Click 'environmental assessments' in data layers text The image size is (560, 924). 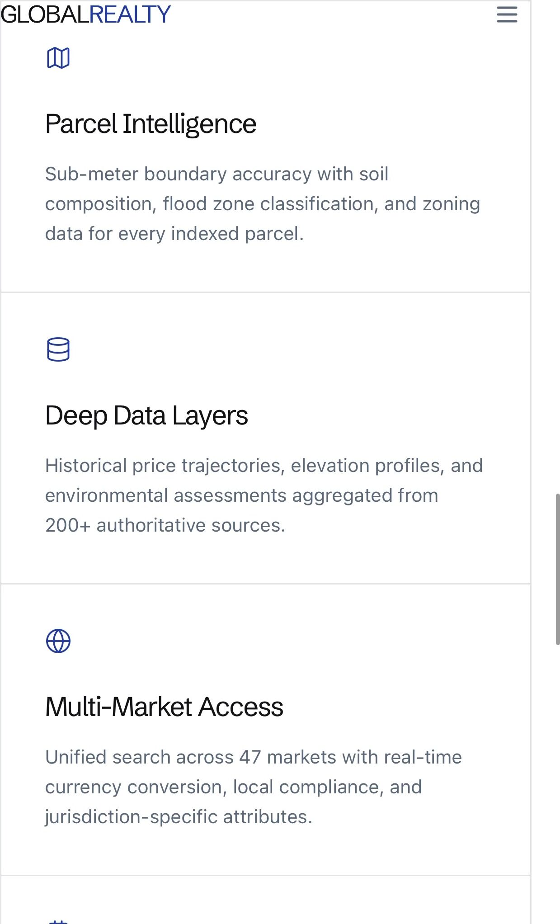click(166, 496)
